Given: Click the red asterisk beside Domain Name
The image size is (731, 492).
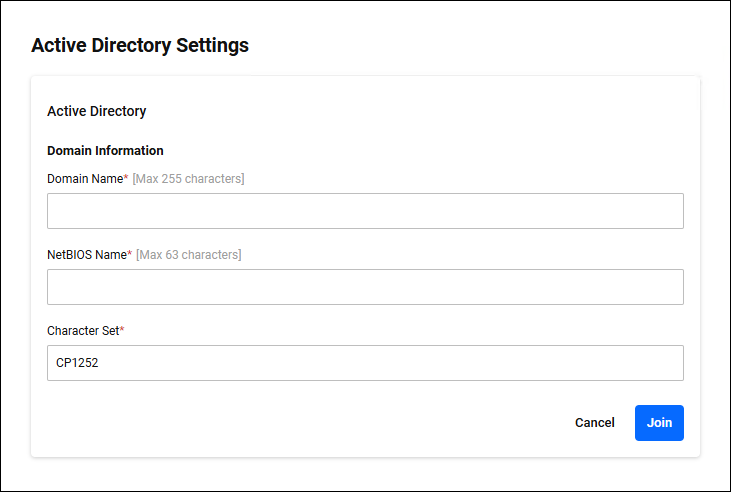Looking at the screenshot, I should pos(126,178).
